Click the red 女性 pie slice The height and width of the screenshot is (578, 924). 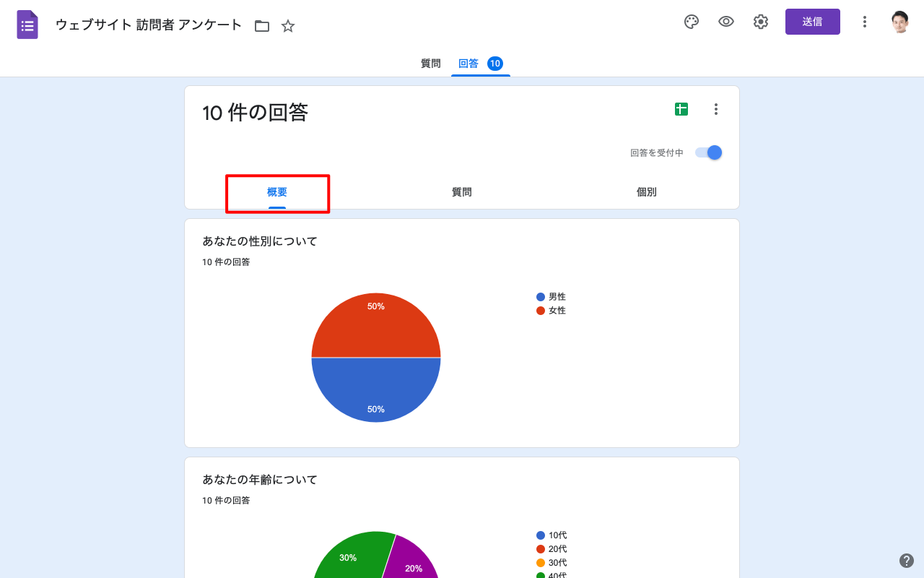(x=376, y=325)
